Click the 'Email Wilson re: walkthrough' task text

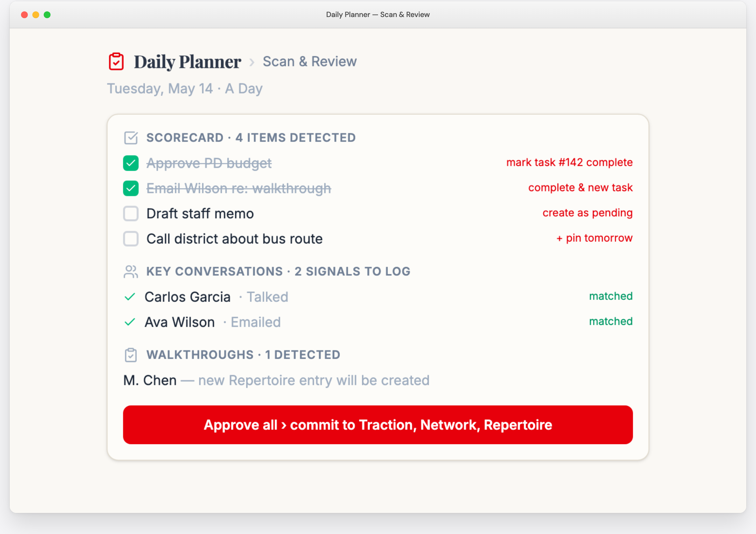(x=239, y=188)
